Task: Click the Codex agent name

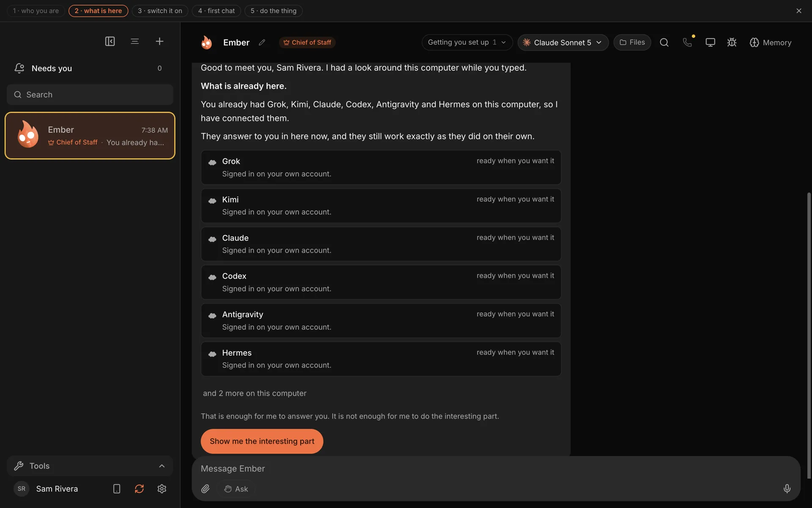Action: 234,276
